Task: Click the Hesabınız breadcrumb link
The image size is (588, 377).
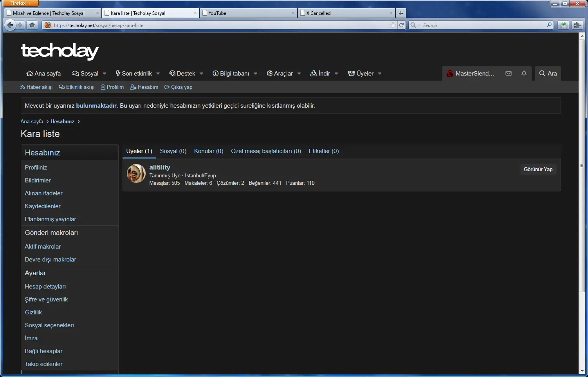Action: pyautogui.click(x=62, y=121)
